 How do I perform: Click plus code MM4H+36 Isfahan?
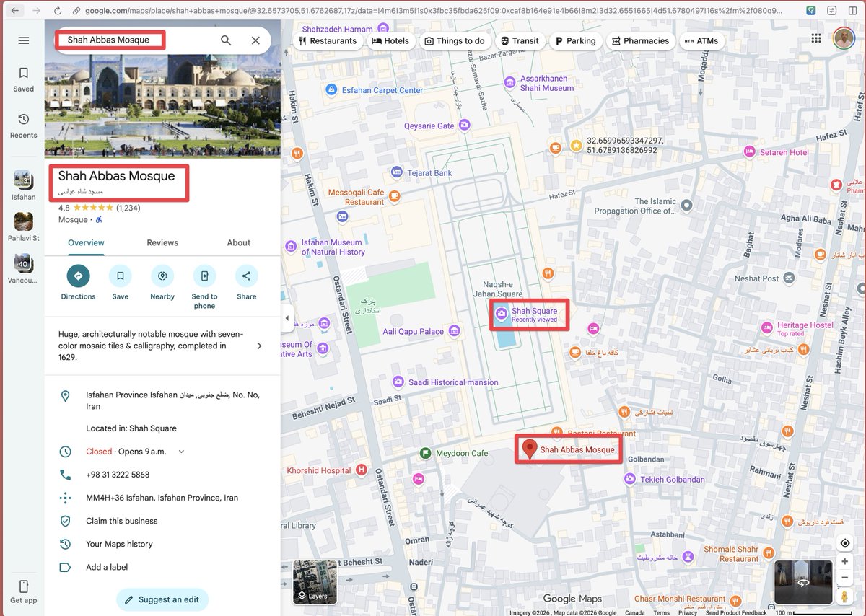point(162,498)
